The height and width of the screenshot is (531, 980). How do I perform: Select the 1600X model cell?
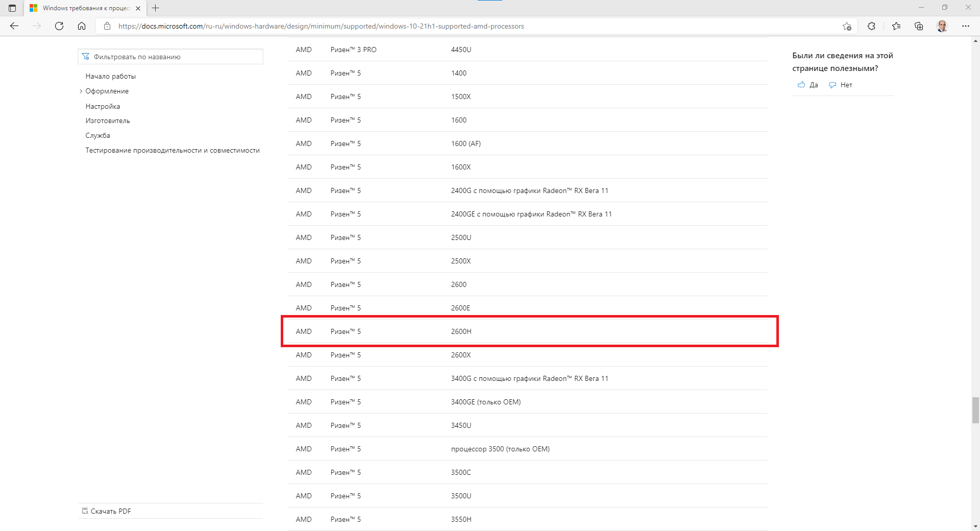point(460,167)
